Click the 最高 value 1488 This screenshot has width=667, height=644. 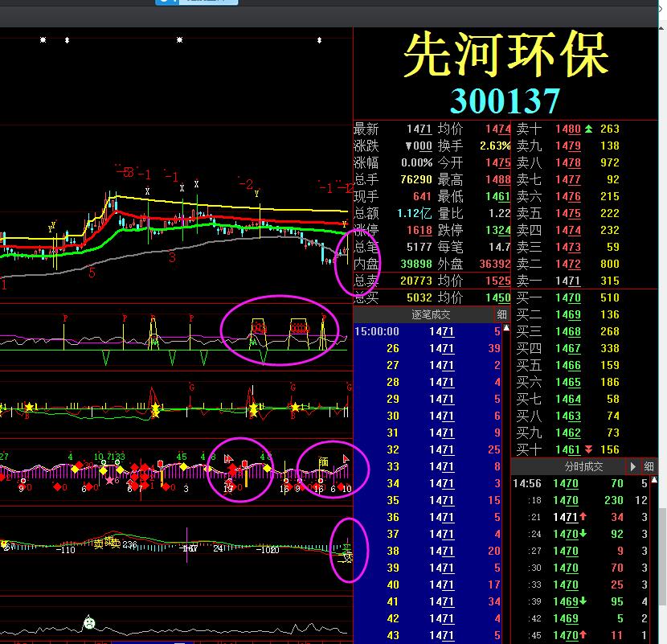[497, 179]
